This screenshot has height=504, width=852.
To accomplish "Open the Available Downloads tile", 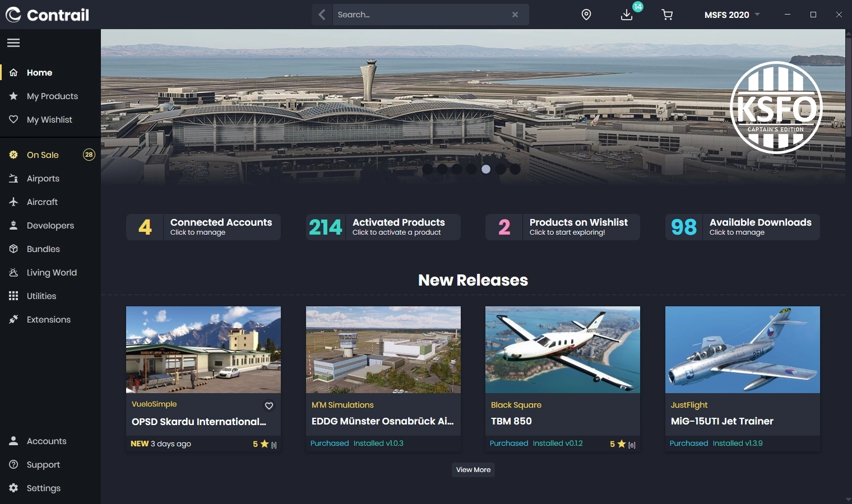I will click(743, 227).
